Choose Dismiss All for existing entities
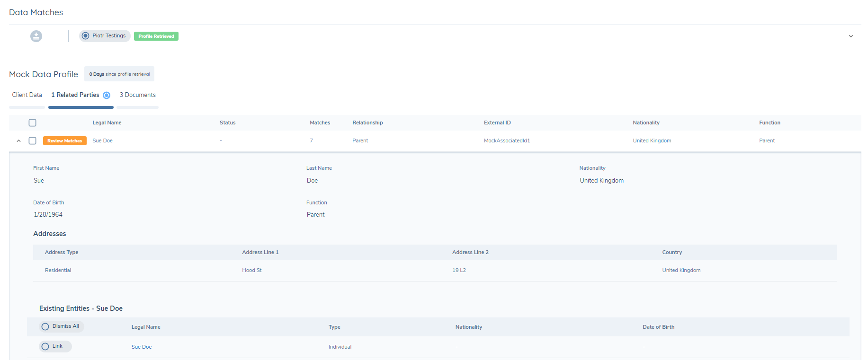This screenshot has width=868, height=360. [x=61, y=326]
